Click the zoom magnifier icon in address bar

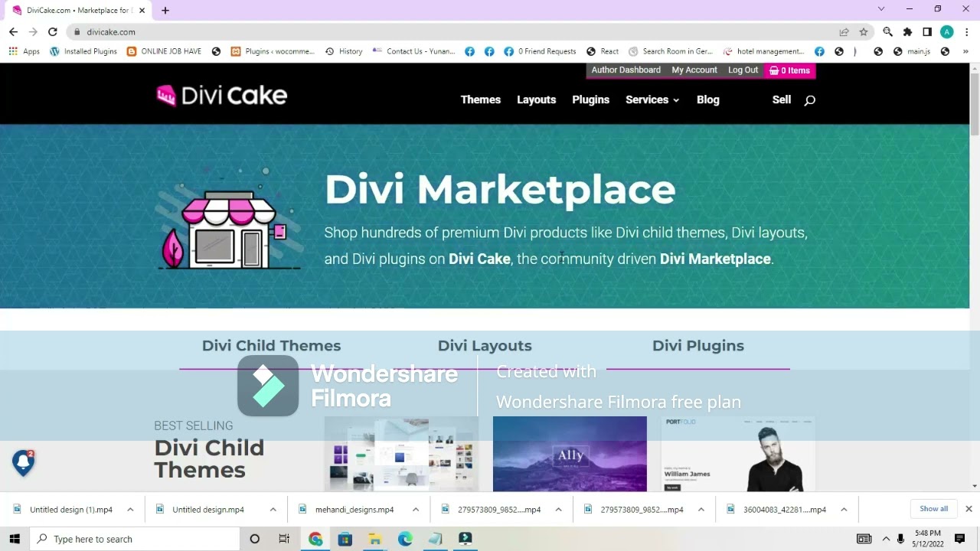click(x=887, y=32)
